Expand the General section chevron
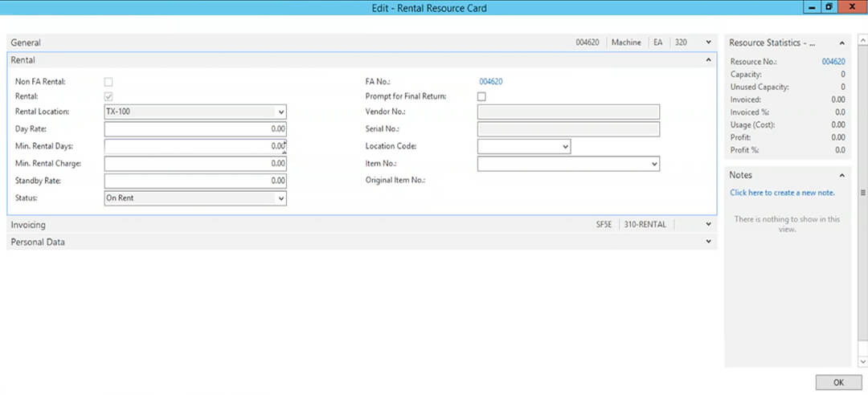This screenshot has height=395, width=868. (709, 42)
